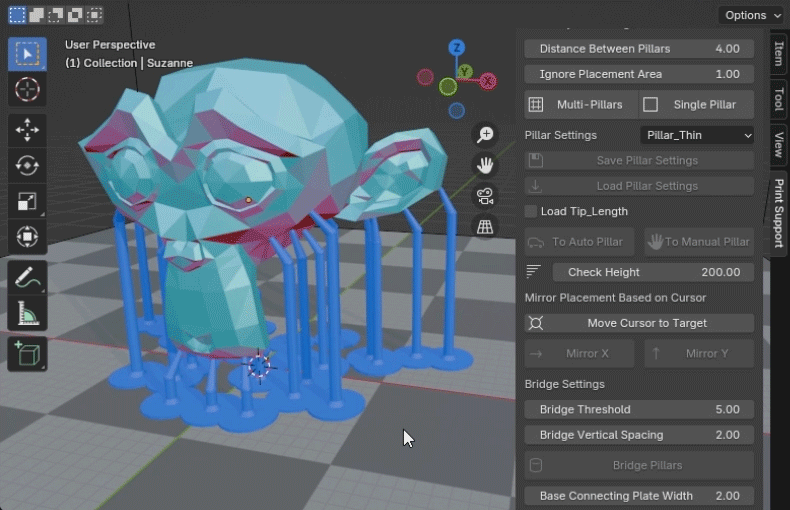This screenshot has height=510, width=790.
Task: Select Single Pillar mode
Action: [x=697, y=104]
